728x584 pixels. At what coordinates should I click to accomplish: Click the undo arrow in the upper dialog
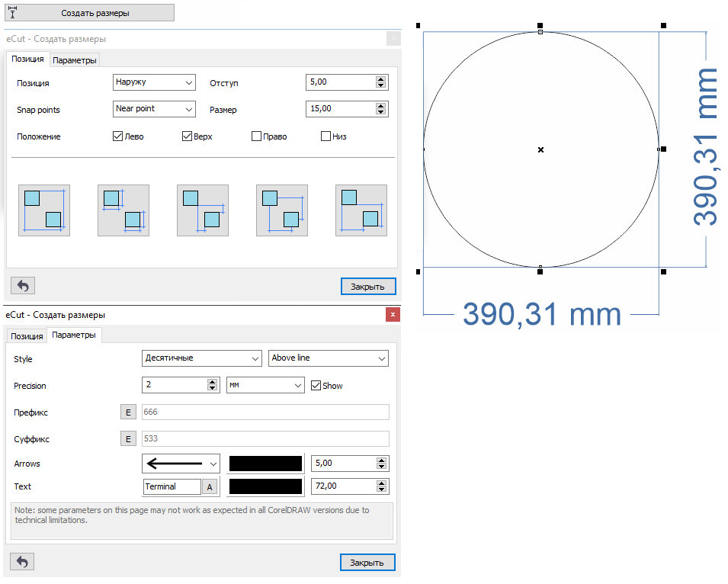tap(23, 286)
